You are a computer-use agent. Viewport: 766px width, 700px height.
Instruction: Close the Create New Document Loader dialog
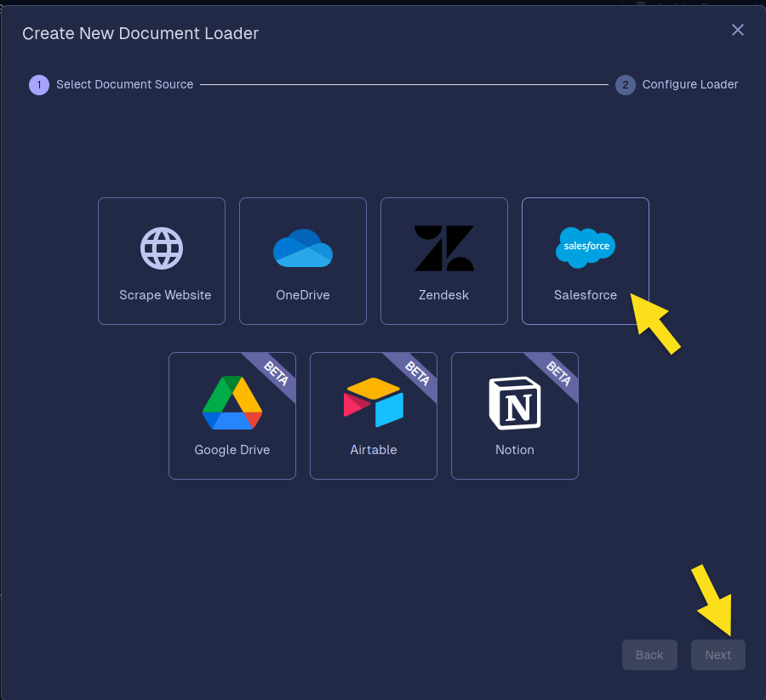[x=738, y=30]
